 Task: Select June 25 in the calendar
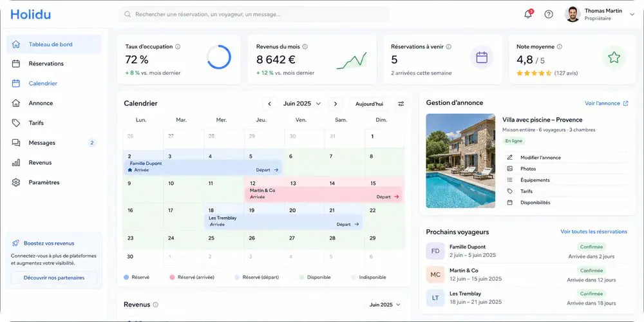click(224, 240)
